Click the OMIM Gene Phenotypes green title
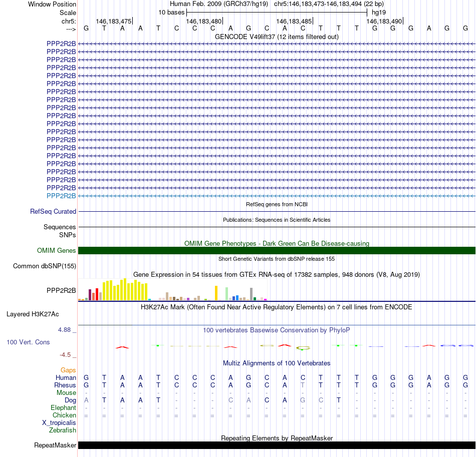This screenshot has height=457, width=476. tap(277, 243)
